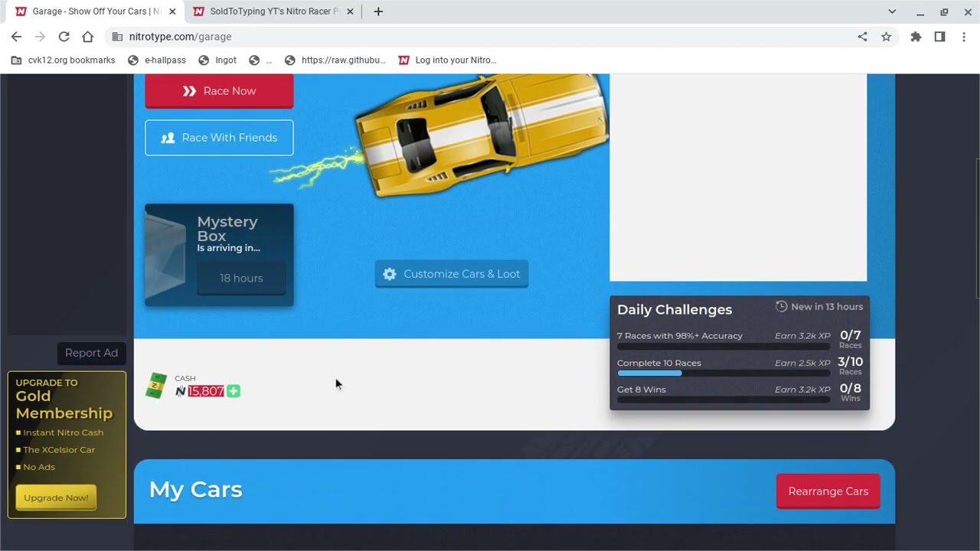Click the Gold Membership heading
Viewport: 980px width, 551px height.
coord(64,405)
